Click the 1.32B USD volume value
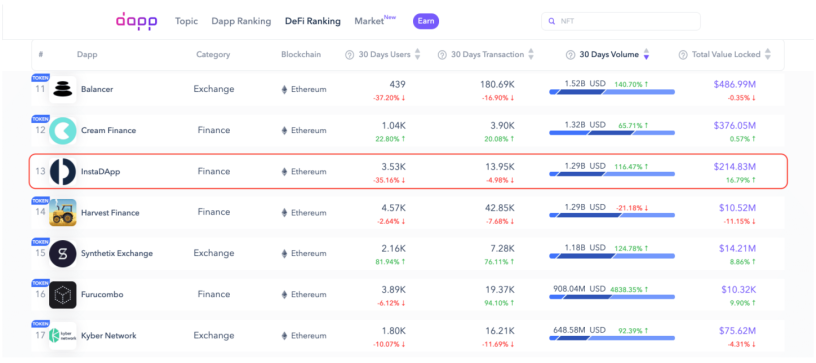Screen dimensions: 816x363 pos(585,125)
